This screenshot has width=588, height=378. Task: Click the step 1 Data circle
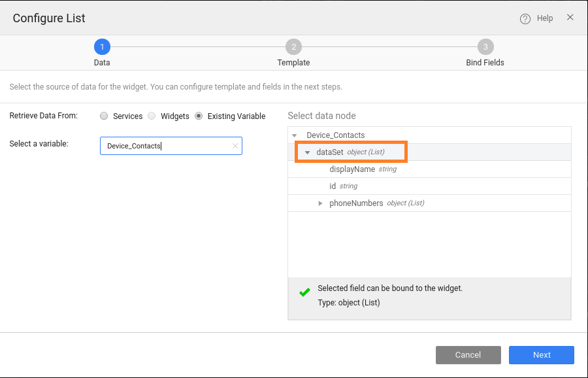[102, 46]
